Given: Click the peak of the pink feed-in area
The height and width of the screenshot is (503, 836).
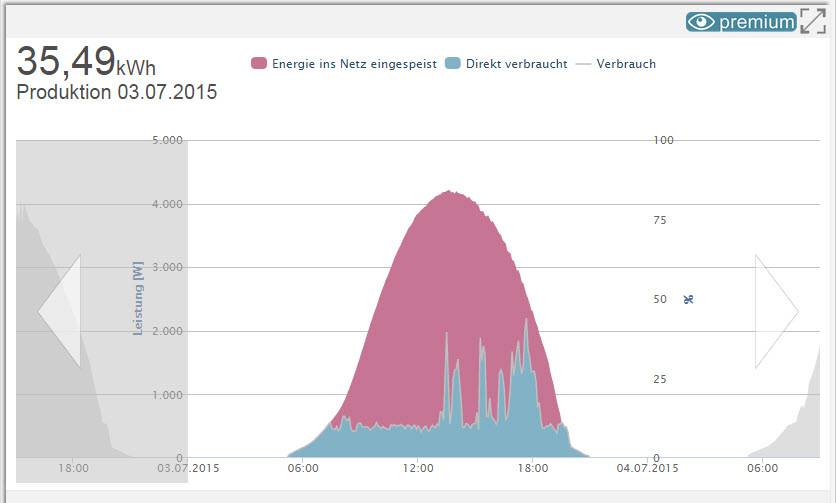Looking at the screenshot, I should point(450,194).
